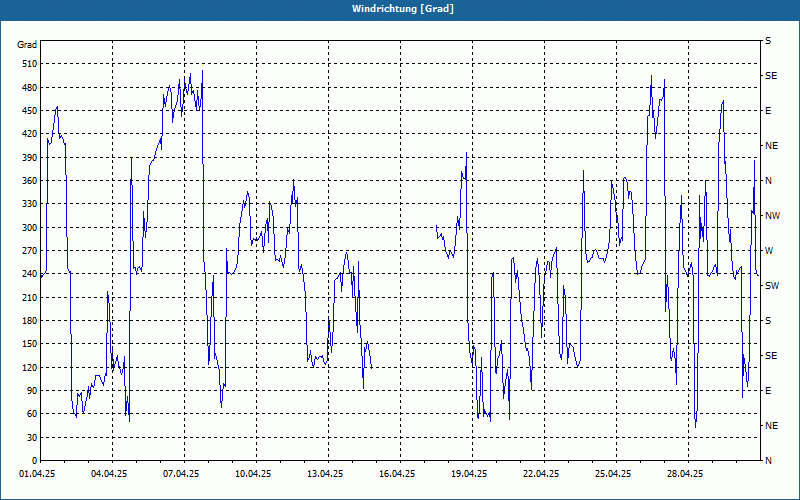Image resolution: width=800 pixels, height=500 pixels.
Task: Select the 180 value on the left axis
Action: point(30,321)
